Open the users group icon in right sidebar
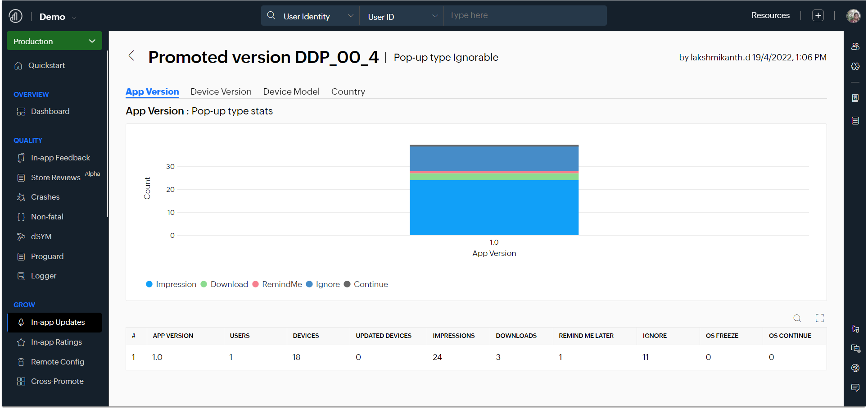Screen dimensions: 868x410 coord(855,46)
